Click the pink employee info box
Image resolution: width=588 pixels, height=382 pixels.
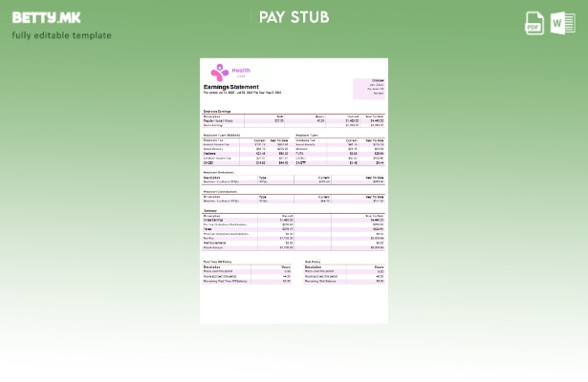pos(369,87)
